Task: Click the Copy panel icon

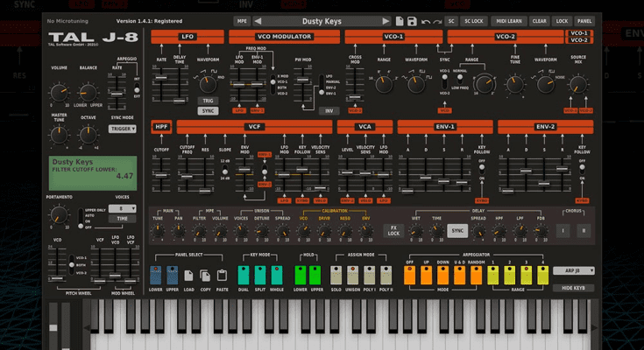Action: [203, 274]
